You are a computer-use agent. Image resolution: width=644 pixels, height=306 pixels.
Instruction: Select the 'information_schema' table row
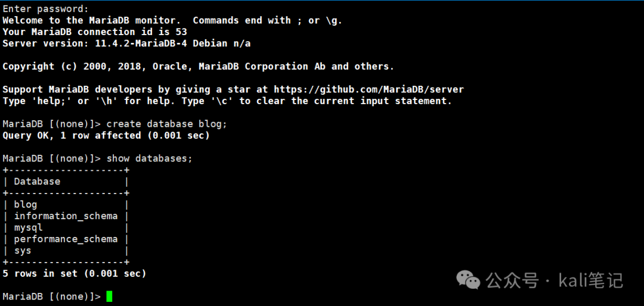point(66,216)
